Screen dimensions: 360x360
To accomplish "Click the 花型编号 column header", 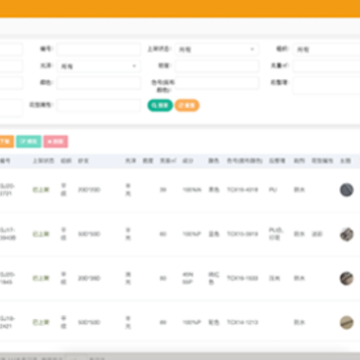I will (x=322, y=161).
